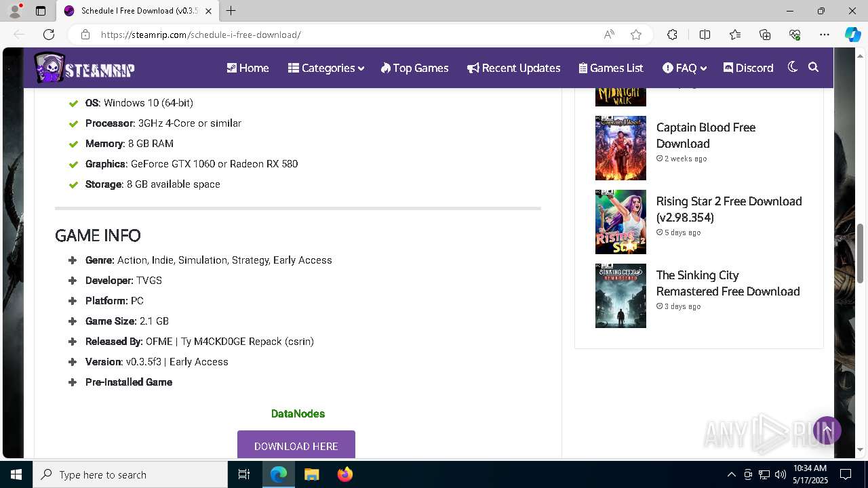Viewport: 868px width, 488px height.
Task: Open the Games List page
Action: tap(611, 68)
